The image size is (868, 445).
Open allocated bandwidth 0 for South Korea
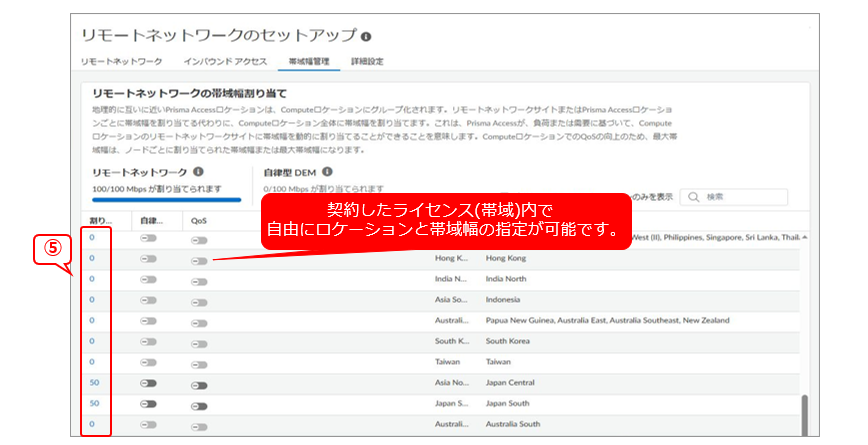point(92,341)
